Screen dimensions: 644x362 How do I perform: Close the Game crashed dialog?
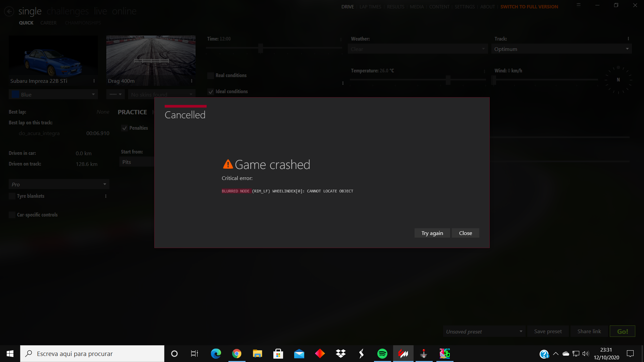(465, 233)
